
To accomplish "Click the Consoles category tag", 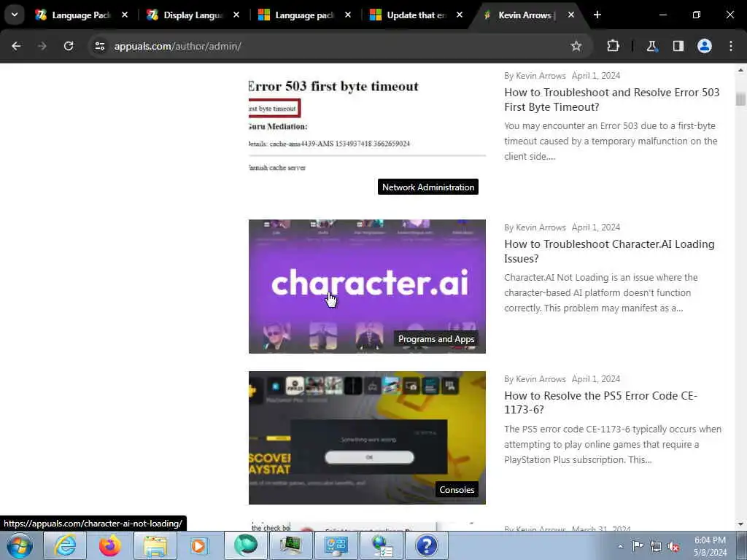I will pyautogui.click(x=457, y=489).
